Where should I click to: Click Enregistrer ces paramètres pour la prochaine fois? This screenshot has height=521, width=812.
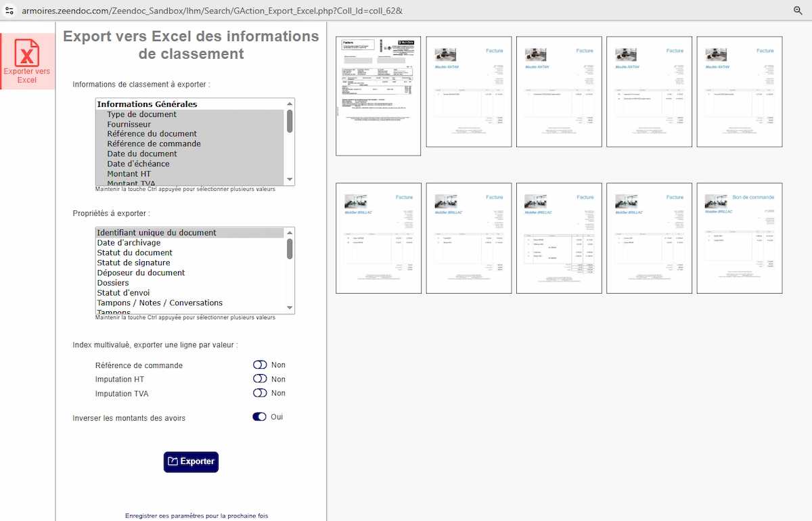coord(196,516)
